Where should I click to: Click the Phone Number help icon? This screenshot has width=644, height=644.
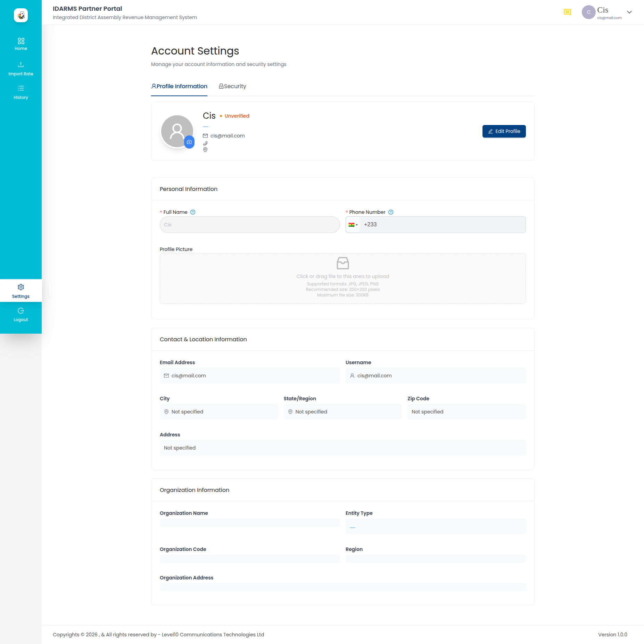tap(391, 212)
